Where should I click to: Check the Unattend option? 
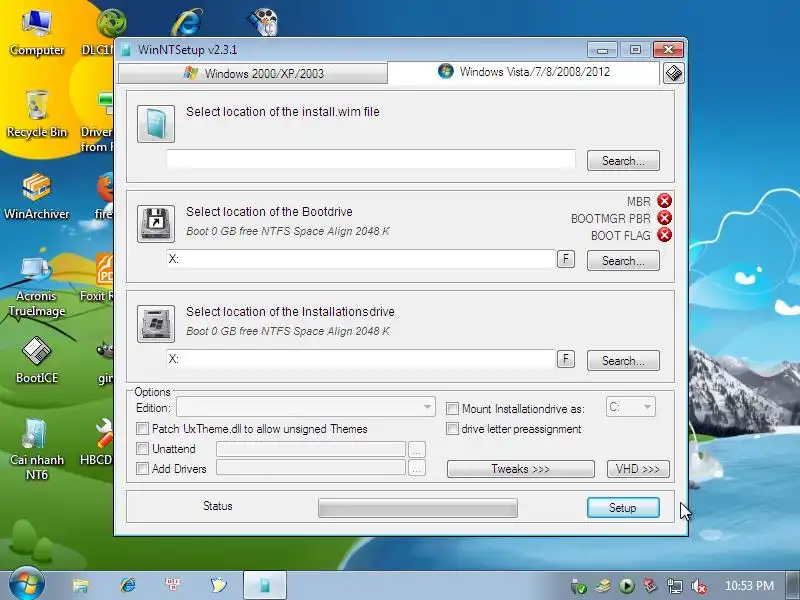tap(142, 448)
